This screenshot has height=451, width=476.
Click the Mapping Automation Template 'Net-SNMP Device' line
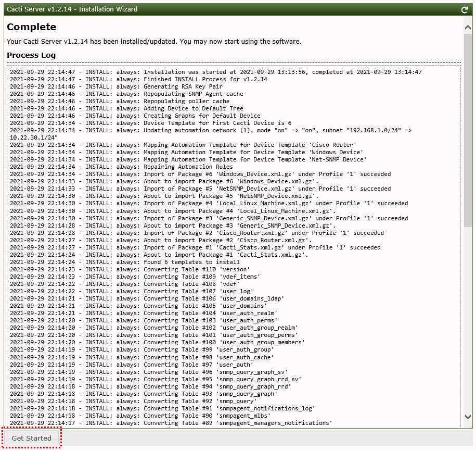click(x=188, y=159)
